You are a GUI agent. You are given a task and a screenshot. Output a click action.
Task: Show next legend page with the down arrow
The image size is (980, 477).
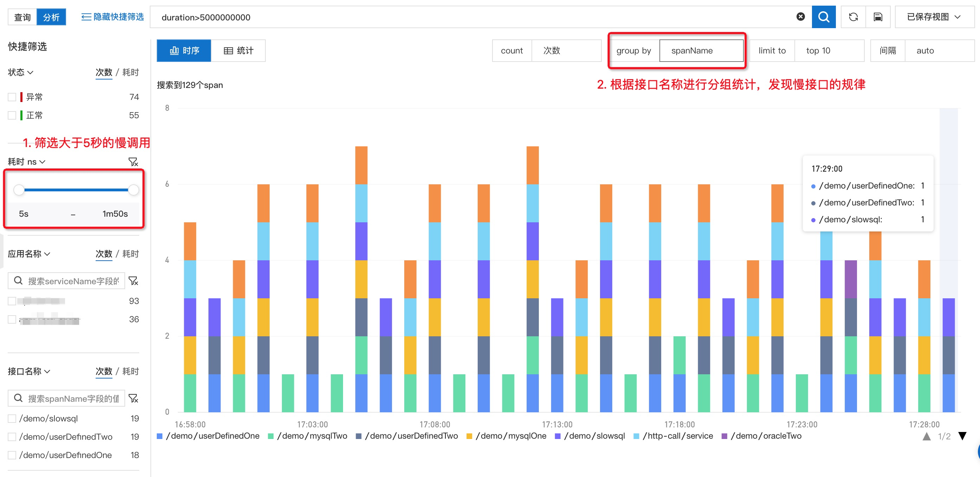[x=962, y=436]
